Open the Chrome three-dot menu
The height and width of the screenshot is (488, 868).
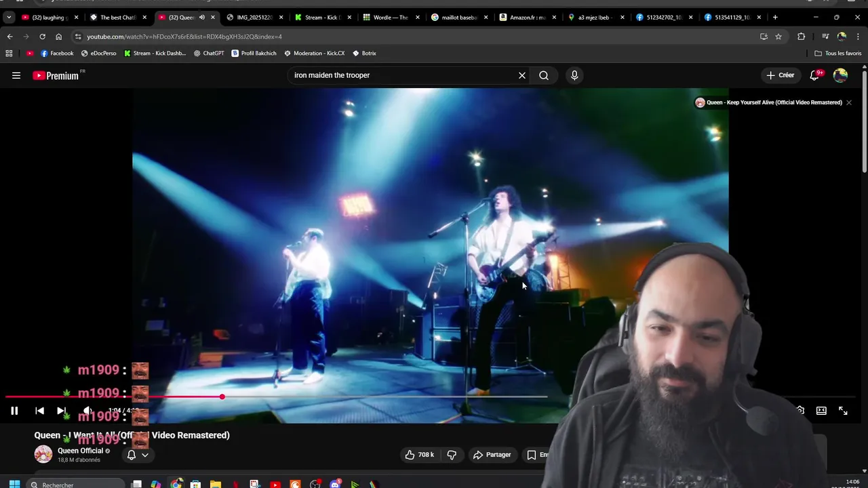pyautogui.click(x=858, y=37)
